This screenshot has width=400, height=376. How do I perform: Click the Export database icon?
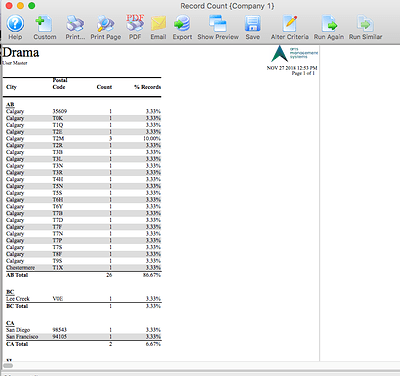[x=182, y=24]
